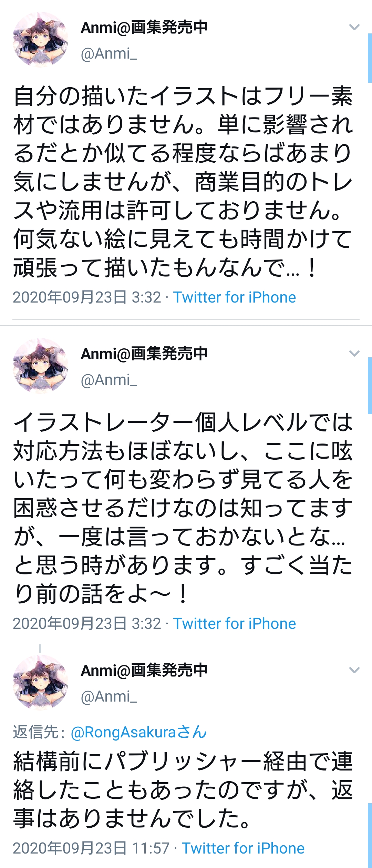The height and width of the screenshot is (868, 372).
Task: Tap the third tweet's profile avatar
Action: [40, 682]
